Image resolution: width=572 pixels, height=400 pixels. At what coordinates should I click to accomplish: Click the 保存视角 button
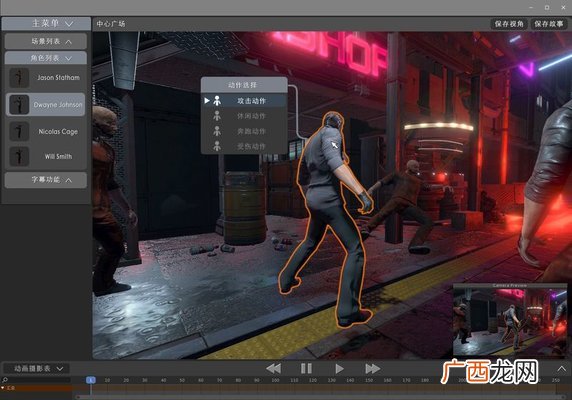click(x=509, y=24)
